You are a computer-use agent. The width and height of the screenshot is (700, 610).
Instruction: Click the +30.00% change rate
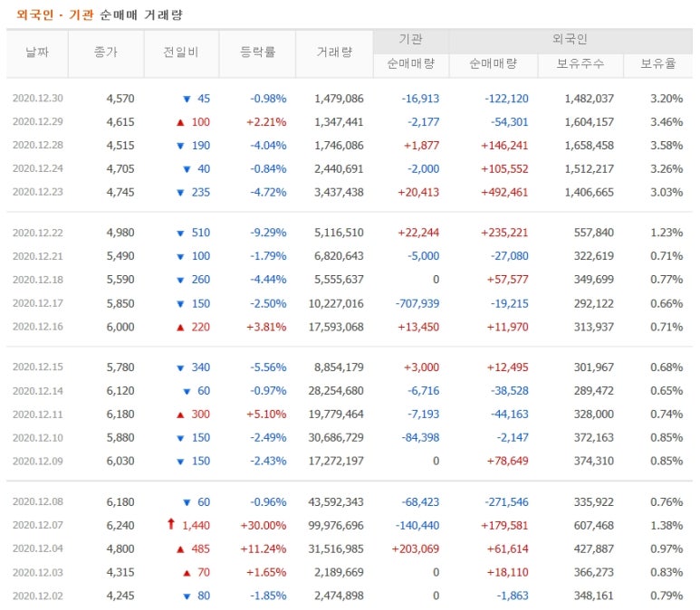264,526
